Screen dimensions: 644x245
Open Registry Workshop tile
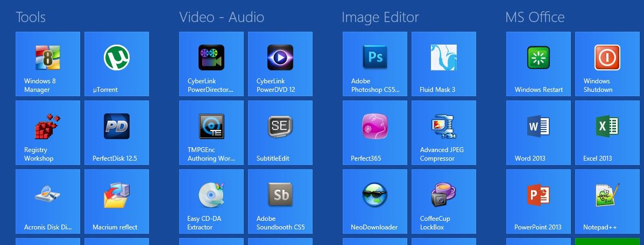coord(48,133)
